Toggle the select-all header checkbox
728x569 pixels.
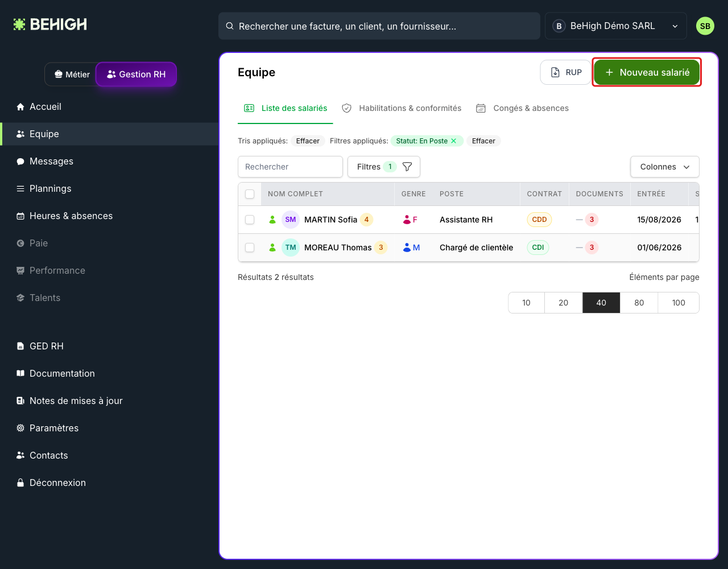pyautogui.click(x=250, y=194)
